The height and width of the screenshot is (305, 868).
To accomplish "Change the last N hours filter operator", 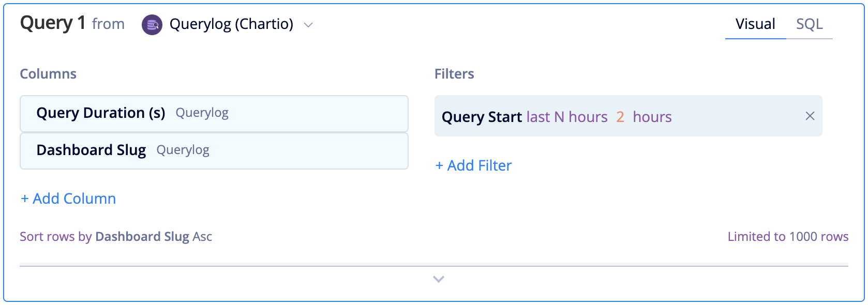I will click(x=567, y=117).
